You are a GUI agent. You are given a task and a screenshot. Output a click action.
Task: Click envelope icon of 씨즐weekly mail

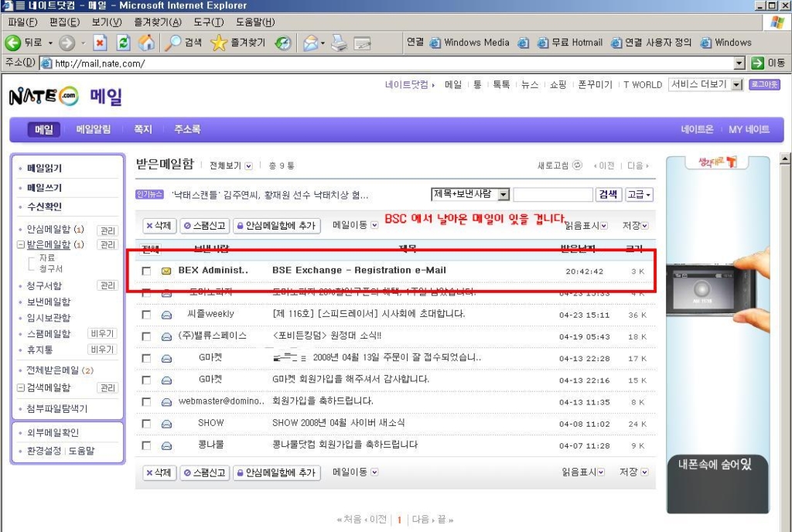click(166, 315)
